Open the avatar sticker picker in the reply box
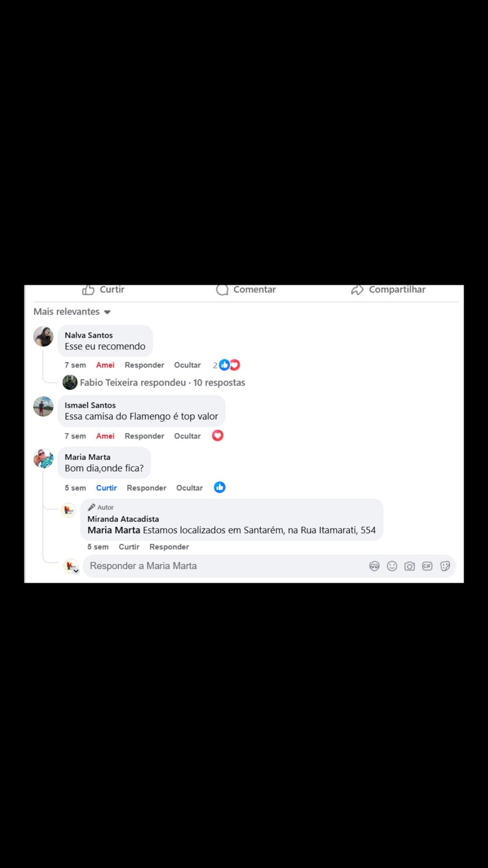 coord(374,566)
